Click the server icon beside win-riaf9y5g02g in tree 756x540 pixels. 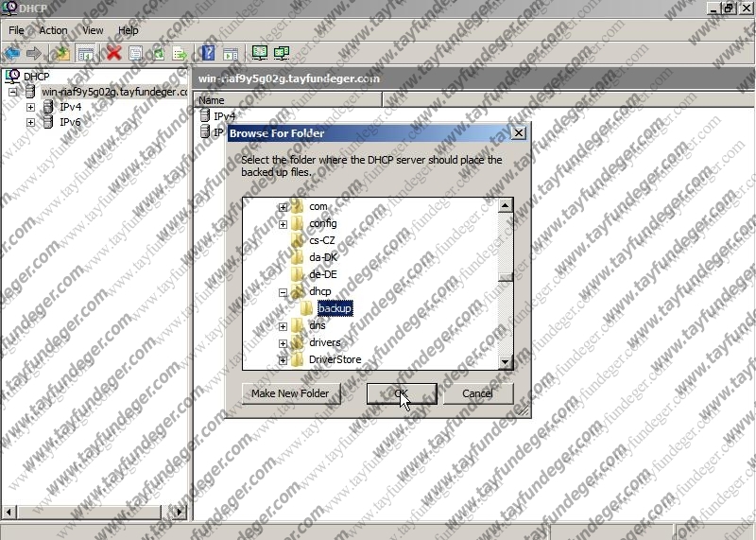[30, 91]
